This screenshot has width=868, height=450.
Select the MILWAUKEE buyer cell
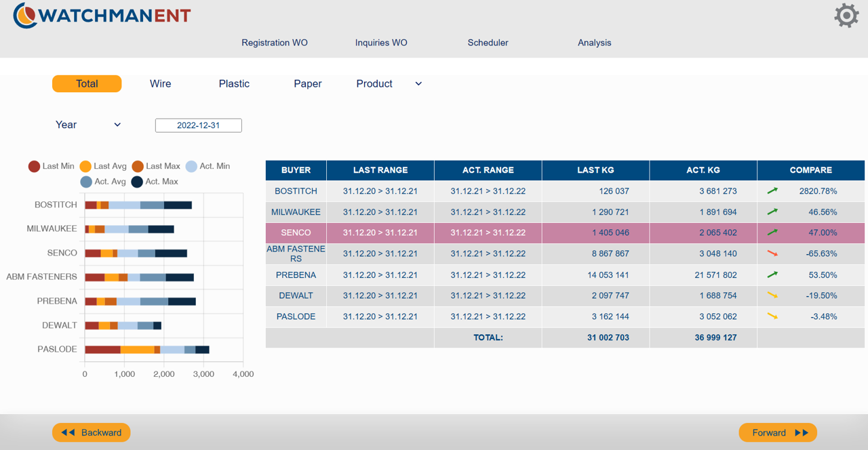(296, 212)
